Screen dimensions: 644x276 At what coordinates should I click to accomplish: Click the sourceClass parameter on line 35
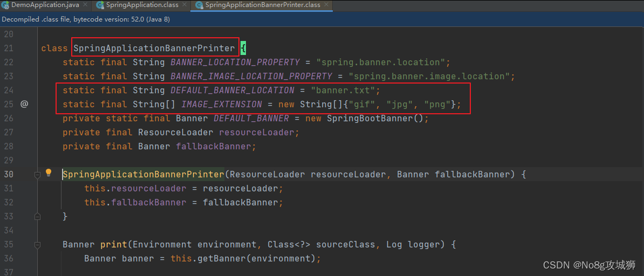345,245
